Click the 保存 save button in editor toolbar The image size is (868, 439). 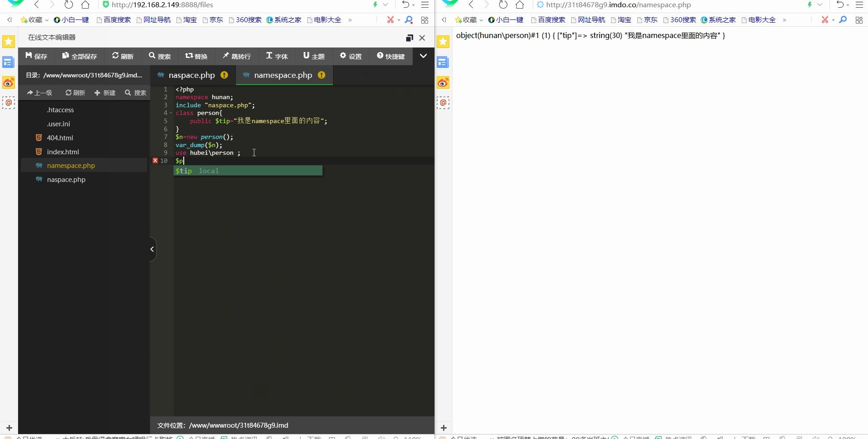pos(36,56)
